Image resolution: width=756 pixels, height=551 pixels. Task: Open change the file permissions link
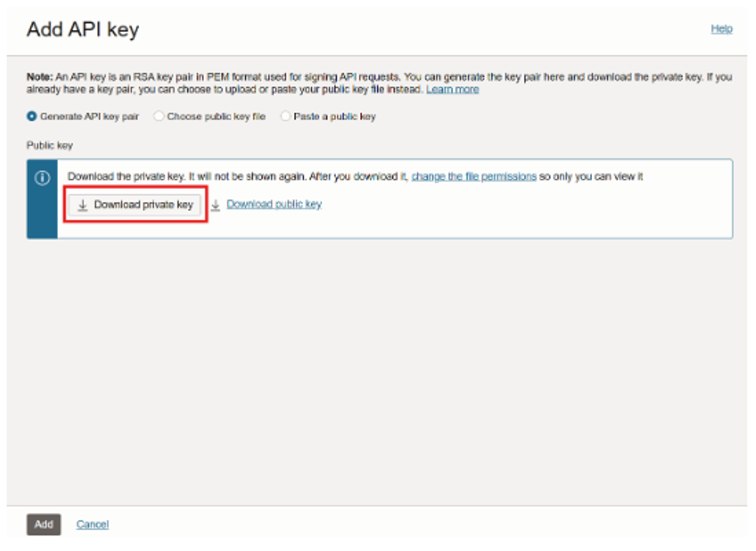click(x=473, y=177)
